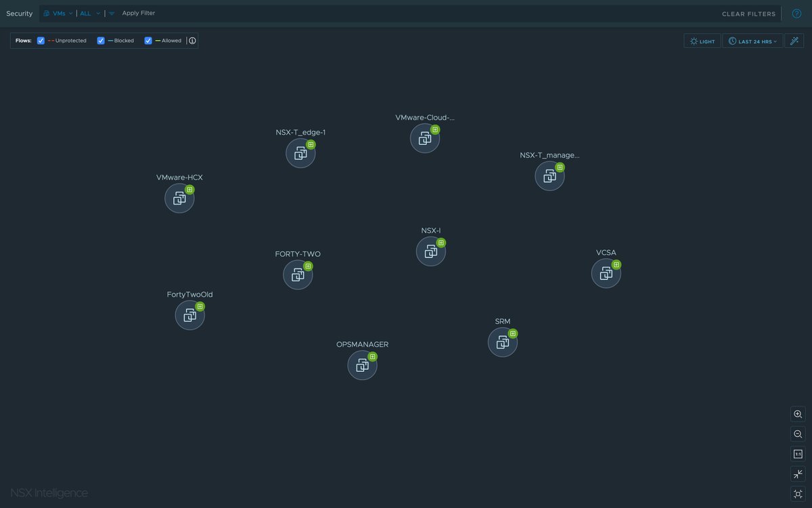The image size is (812, 508).
Task: Click the VMware-HCX node label
Action: click(x=179, y=177)
